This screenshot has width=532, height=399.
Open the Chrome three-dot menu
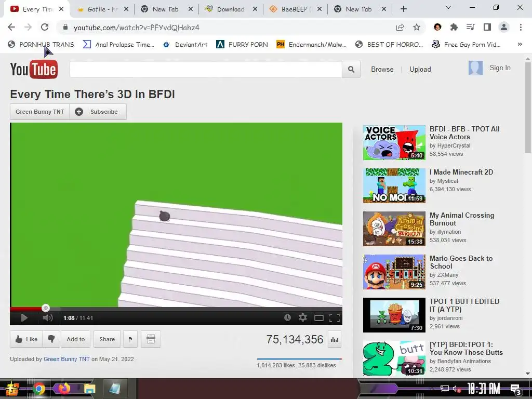521,27
